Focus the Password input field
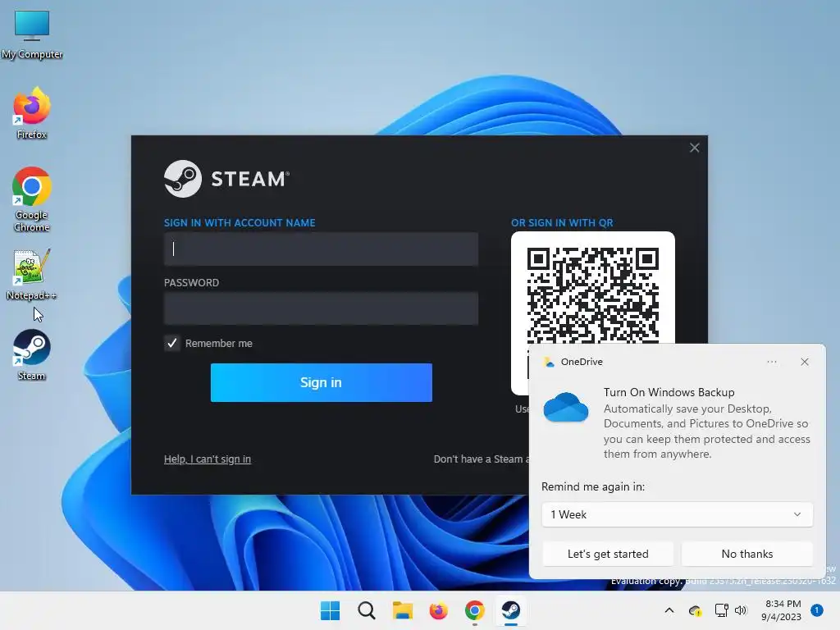This screenshot has height=630, width=840. pos(321,308)
